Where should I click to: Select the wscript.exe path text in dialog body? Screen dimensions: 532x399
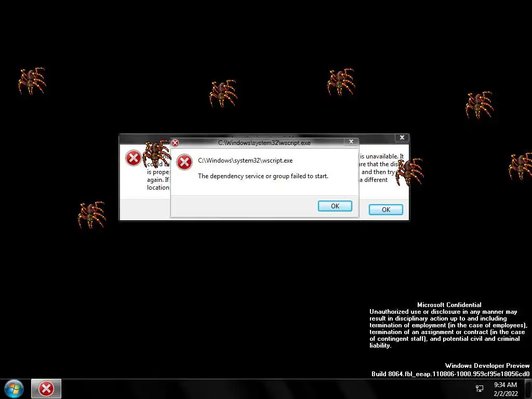245,161
